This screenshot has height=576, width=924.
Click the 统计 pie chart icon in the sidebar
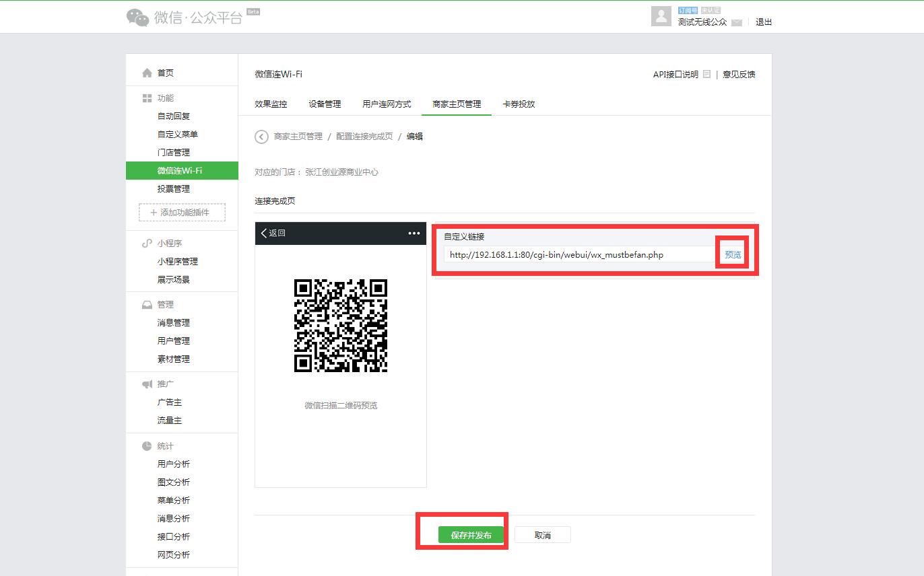[x=147, y=446]
